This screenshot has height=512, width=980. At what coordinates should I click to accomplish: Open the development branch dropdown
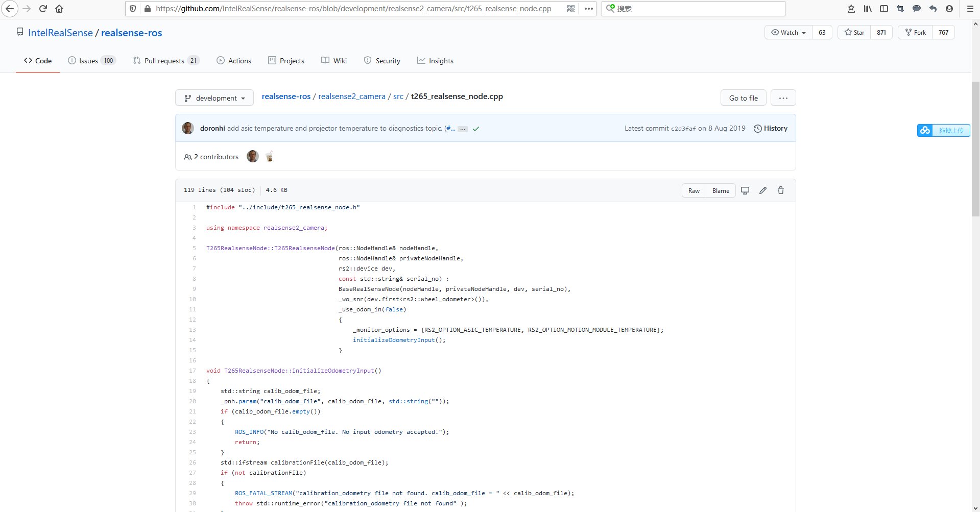tap(214, 98)
